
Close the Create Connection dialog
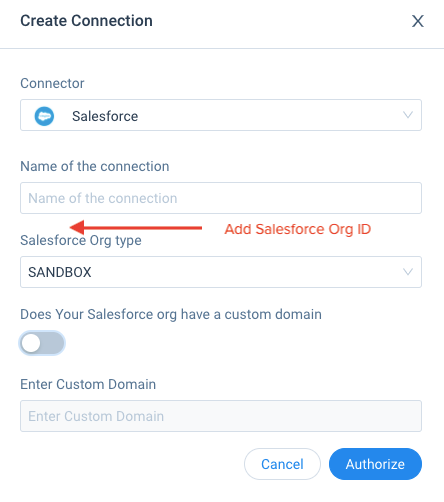(418, 21)
